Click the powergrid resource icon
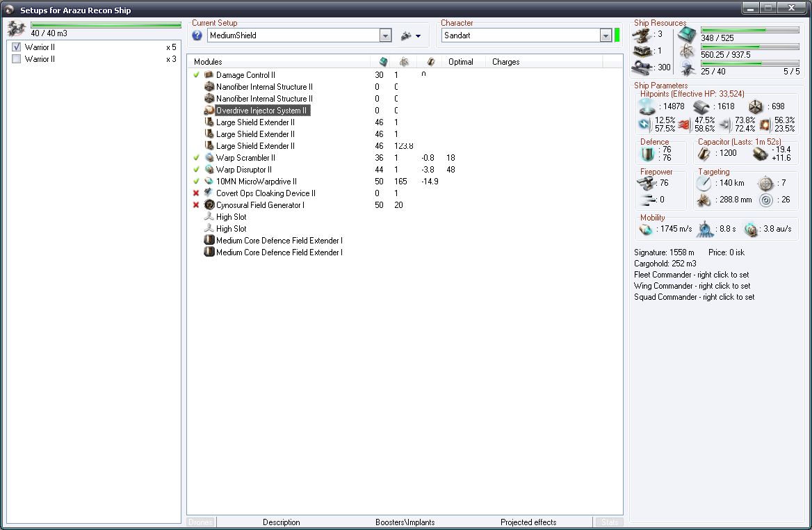 point(687,51)
